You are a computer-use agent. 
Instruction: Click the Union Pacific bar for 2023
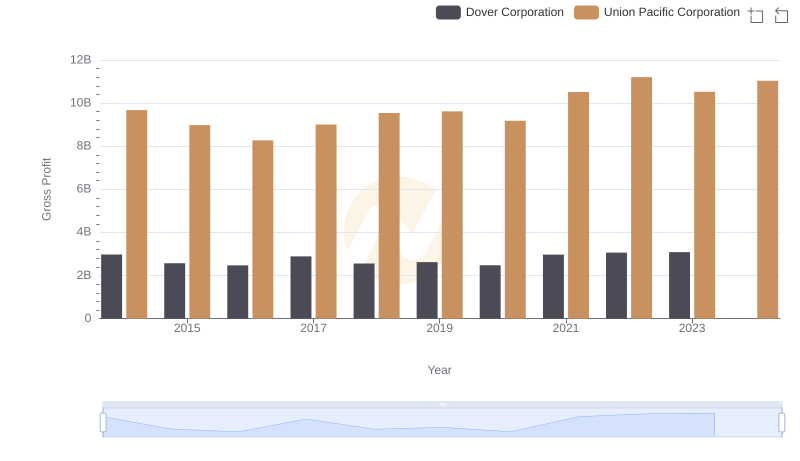tap(705, 205)
